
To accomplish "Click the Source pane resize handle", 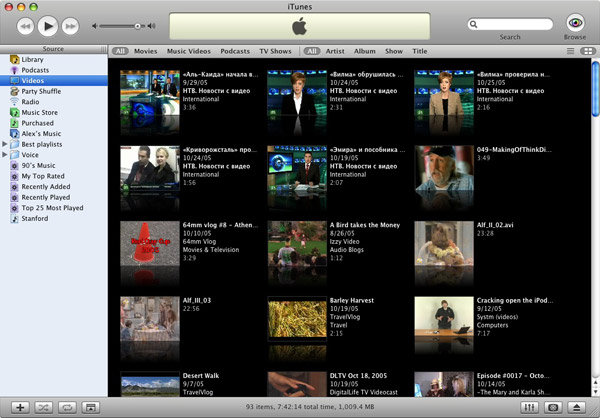I will point(104,49).
